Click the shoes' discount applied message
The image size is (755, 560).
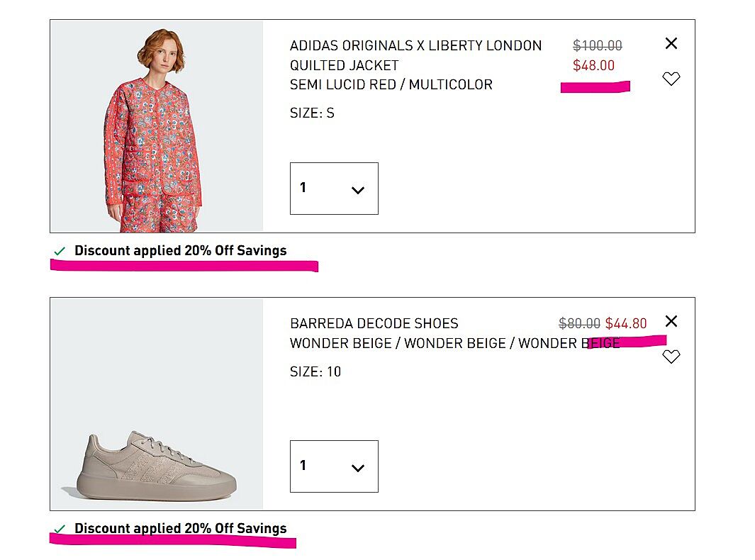pyautogui.click(x=180, y=528)
